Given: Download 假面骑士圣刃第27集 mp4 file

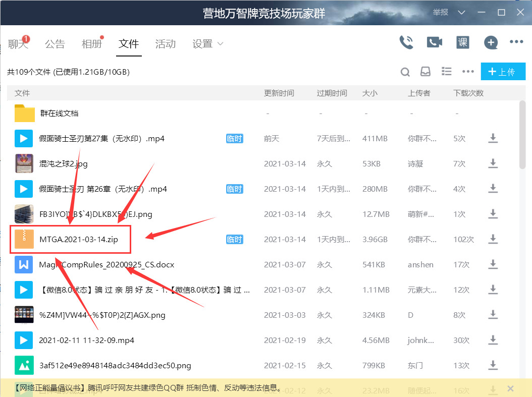Looking at the screenshot, I should pos(493,138).
